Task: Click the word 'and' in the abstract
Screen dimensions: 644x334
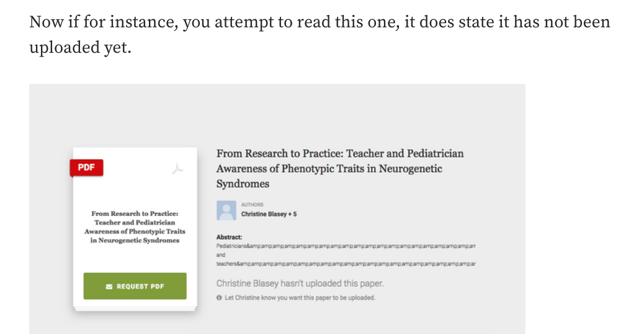Action: pyautogui.click(x=221, y=255)
